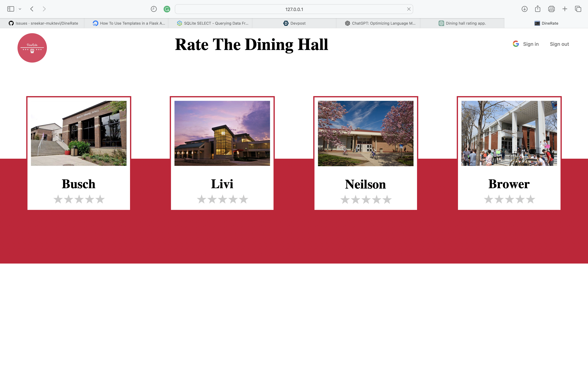588x367 pixels.
Task: Click the Busch dining hall photo
Action: (79, 133)
